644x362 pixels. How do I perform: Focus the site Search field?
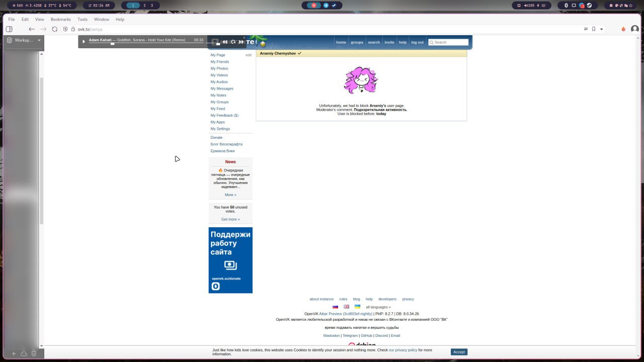click(448, 42)
